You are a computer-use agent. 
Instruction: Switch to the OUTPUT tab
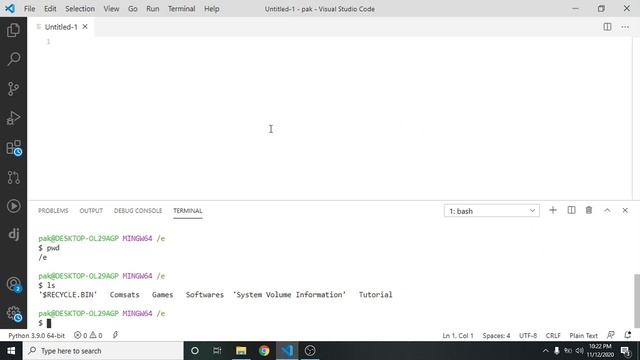(91, 211)
